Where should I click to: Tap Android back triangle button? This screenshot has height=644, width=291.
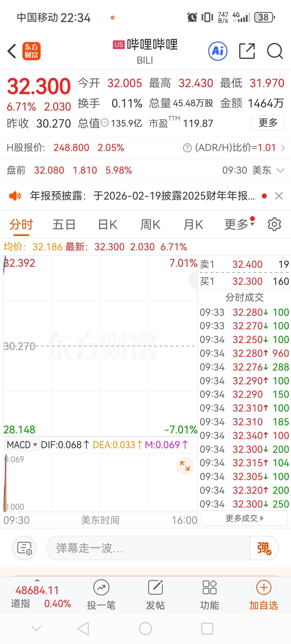tap(83, 629)
